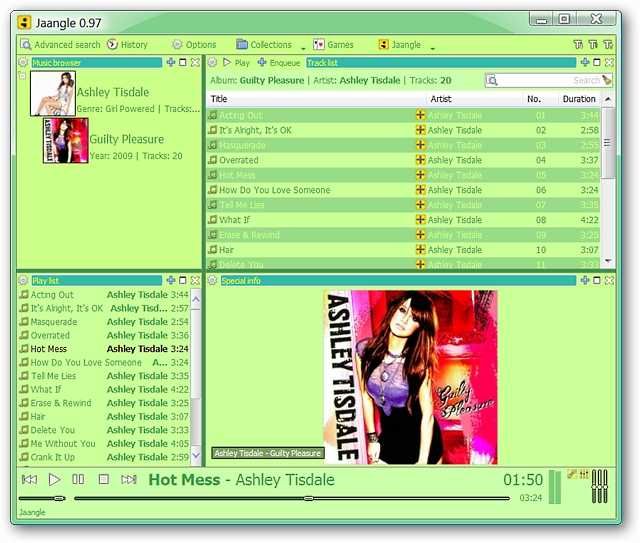Viewport: 640px width, 543px height.
Task: Open the Options dialog
Action: coord(194,45)
